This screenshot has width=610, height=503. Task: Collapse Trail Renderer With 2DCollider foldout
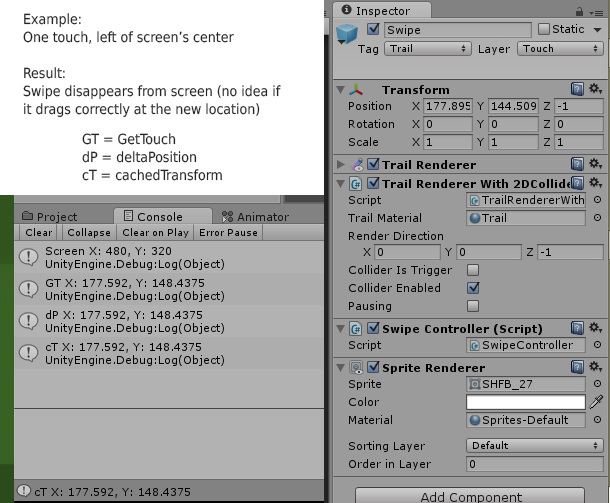pyautogui.click(x=340, y=183)
